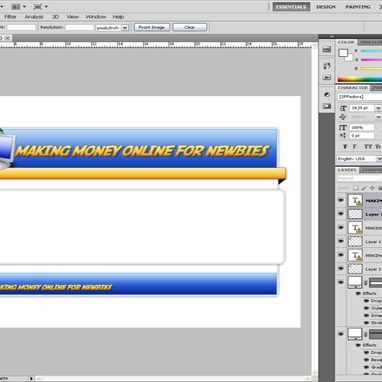Hide the topmost MAKING text layer
This screenshot has height=382, width=382.
(341, 200)
